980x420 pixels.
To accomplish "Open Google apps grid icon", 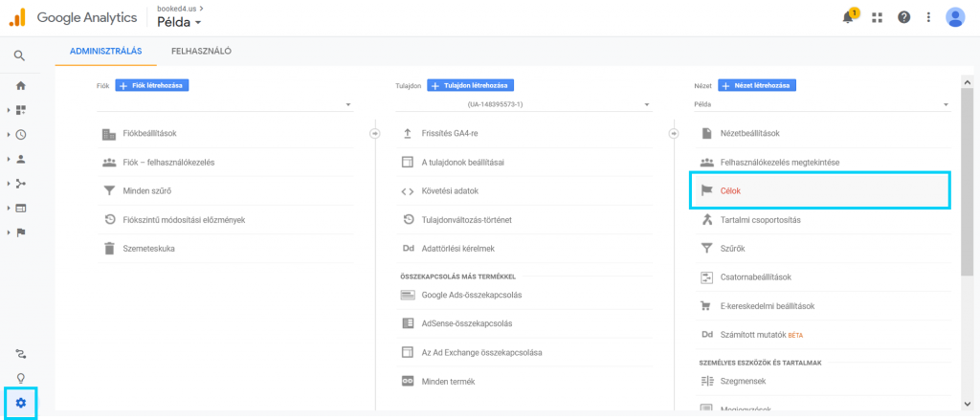I will coord(877,17).
